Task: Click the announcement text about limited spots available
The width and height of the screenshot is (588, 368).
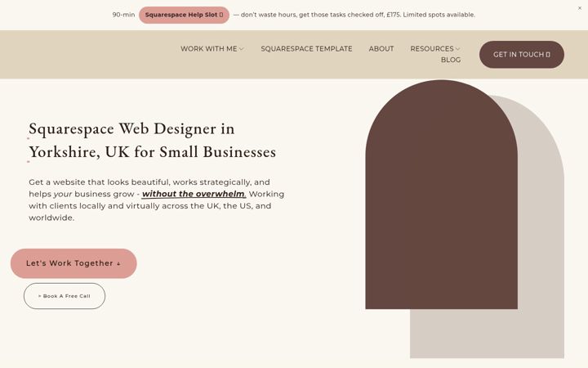Action: coord(354,15)
